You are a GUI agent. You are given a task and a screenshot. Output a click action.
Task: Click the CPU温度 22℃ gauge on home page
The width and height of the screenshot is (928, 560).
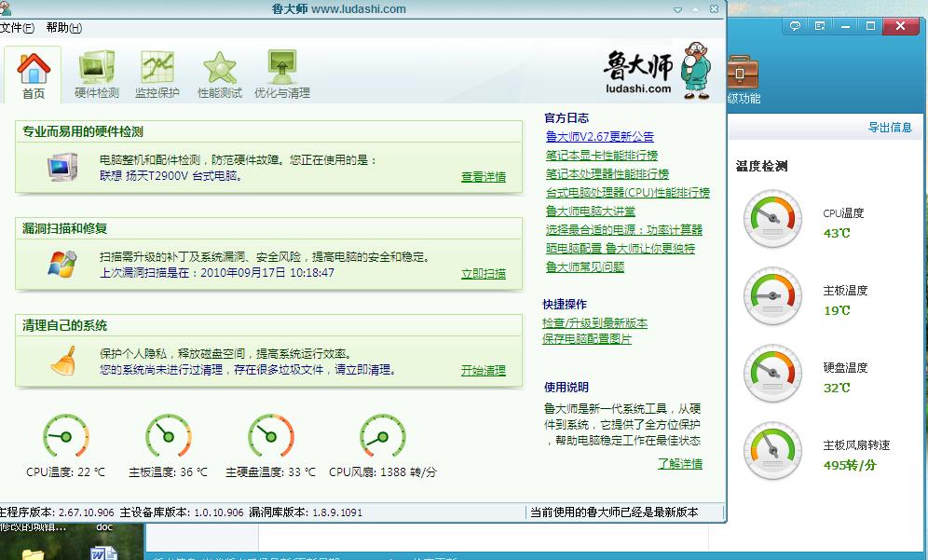pyautogui.click(x=66, y=436)
